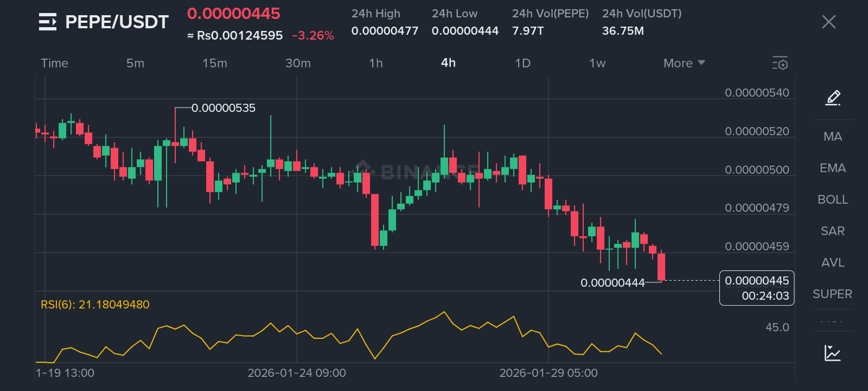Enable the AVL indicator
Screen dimensions: 868x391
(x=833, y=263)
